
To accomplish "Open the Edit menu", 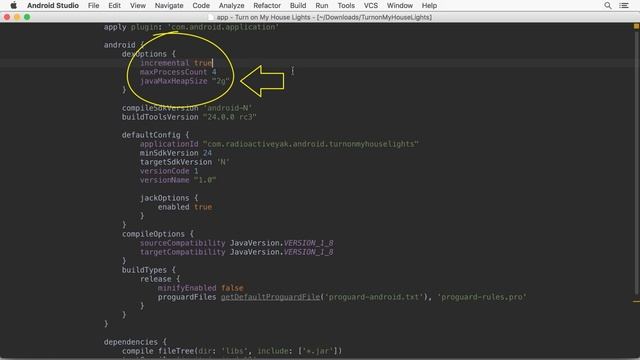I will (114, 5).
